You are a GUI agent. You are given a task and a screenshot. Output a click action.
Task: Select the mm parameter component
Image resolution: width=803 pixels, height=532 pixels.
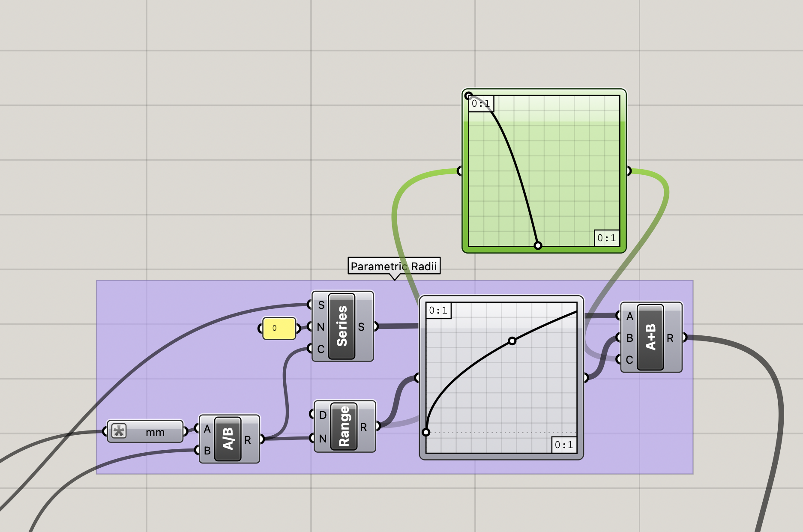pyautogui.click(x=145, y=431)
